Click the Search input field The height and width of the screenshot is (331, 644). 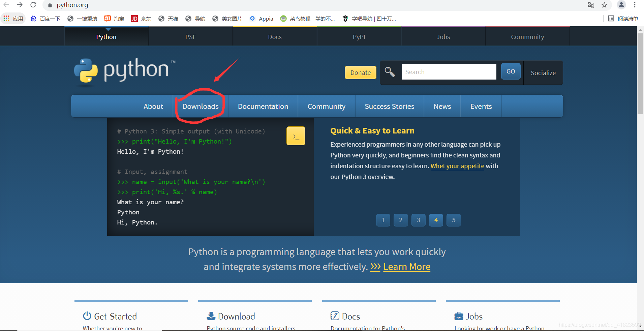click(x=449, y=72)
